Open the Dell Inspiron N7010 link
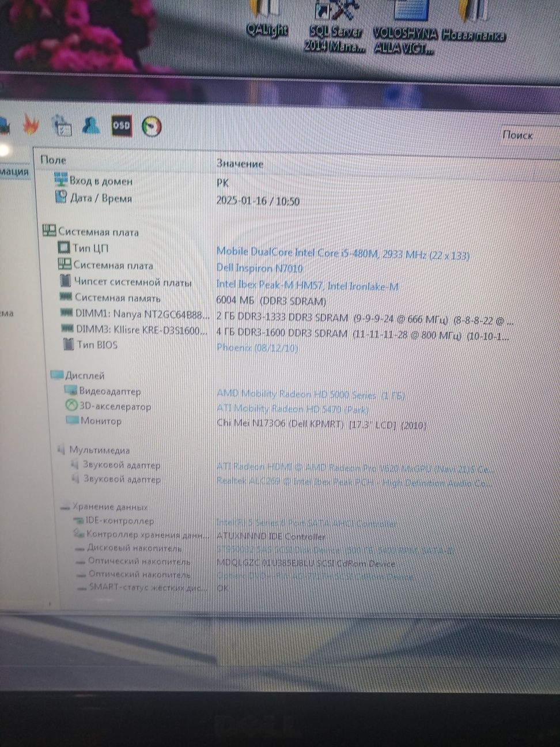This screenshot has height=747, width=560. (x=259, y=268)
